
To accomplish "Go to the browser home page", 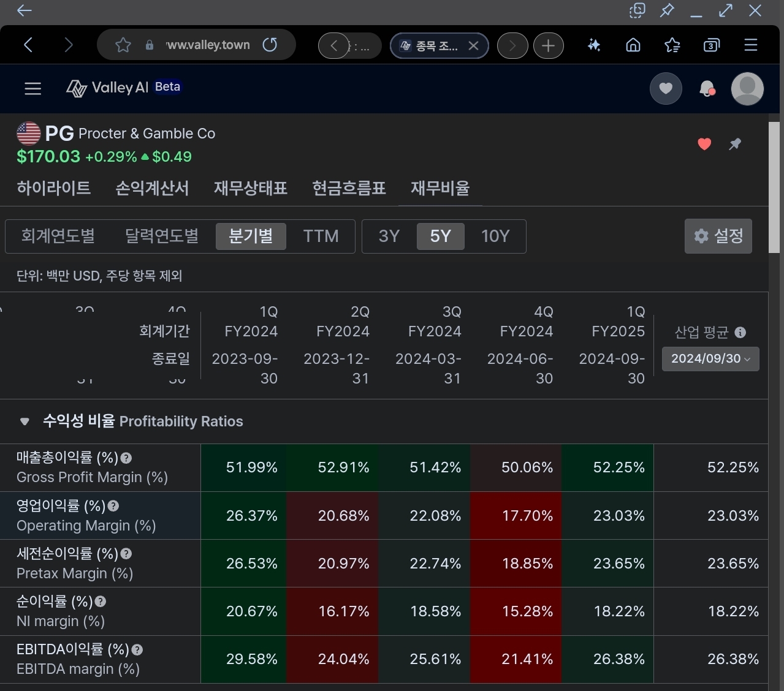I will click(x=633, y=45).
